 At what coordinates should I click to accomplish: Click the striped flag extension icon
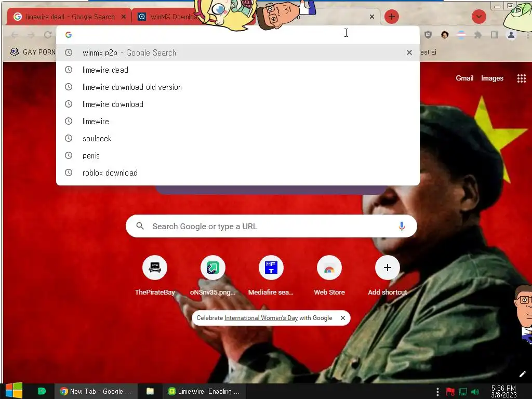461,35
